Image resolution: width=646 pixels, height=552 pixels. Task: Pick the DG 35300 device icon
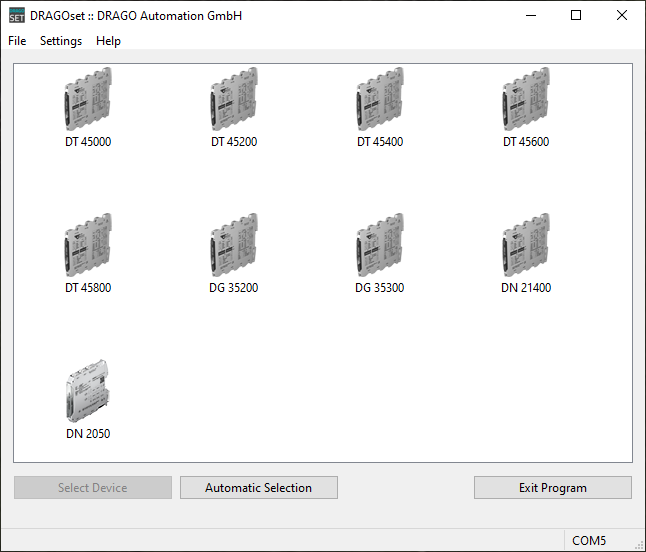(x=379, y=245)
